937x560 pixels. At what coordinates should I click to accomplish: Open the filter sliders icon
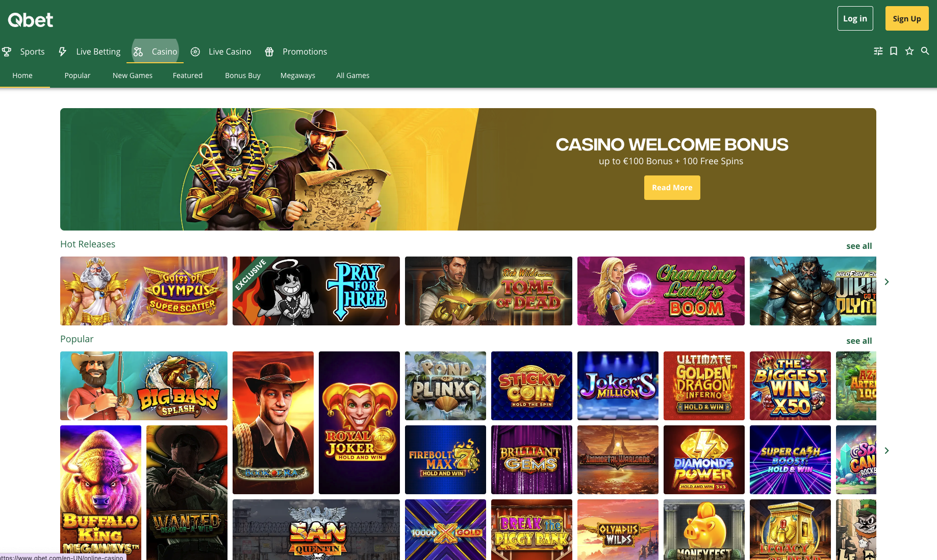coord(878,51)
